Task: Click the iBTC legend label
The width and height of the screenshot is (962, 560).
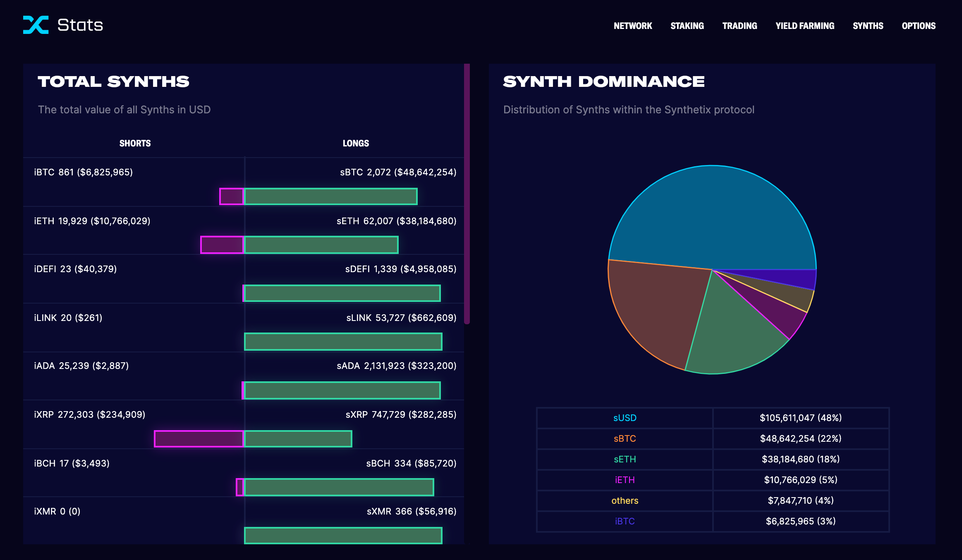Action: coord(625,521)
